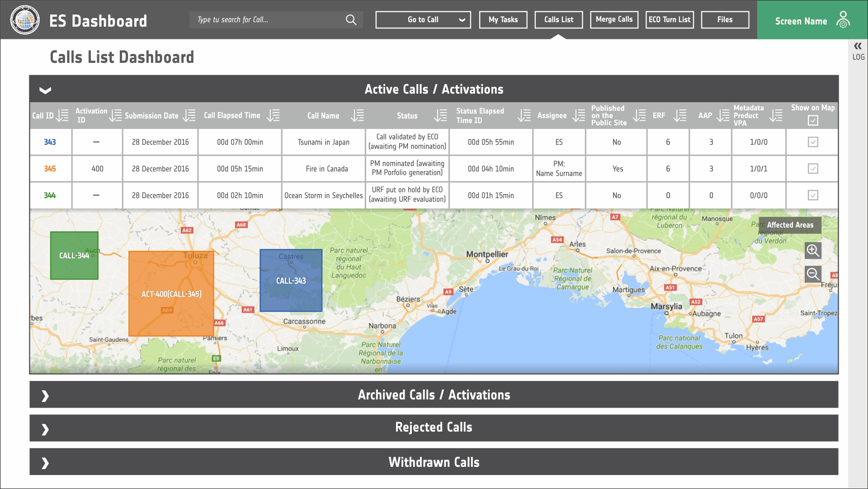
Task: Select the orange ACT-400(CALL-345) map area
Action: pyautogui.click(x=171, y=294)
